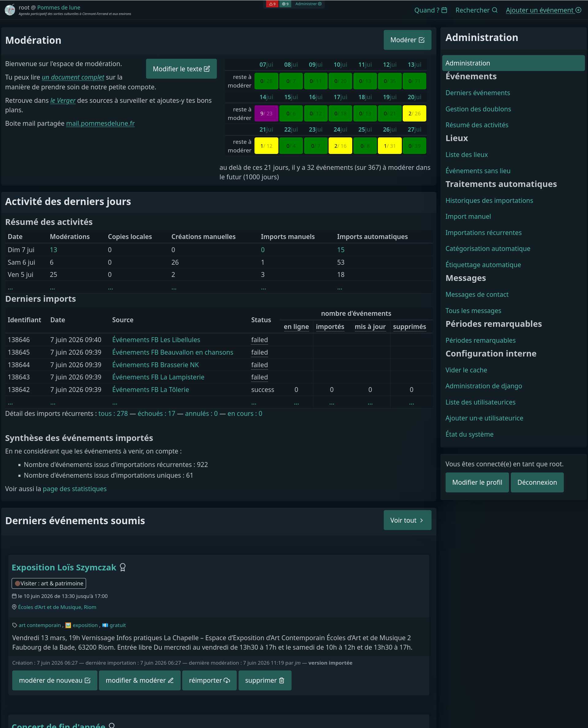Select the yellow 1/31 cell for 26 jui
The height and width of the screenshot is (728, 588).
[390, 146]
